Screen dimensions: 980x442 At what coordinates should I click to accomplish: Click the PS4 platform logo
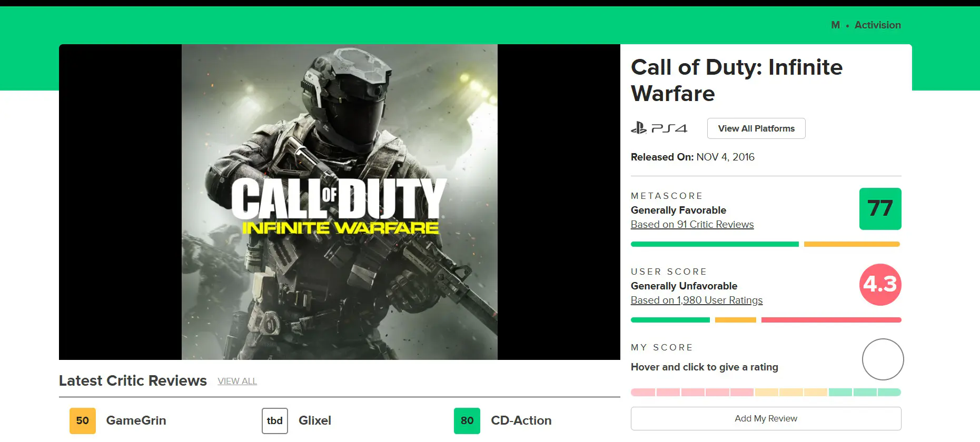click(x=659, y=128)
